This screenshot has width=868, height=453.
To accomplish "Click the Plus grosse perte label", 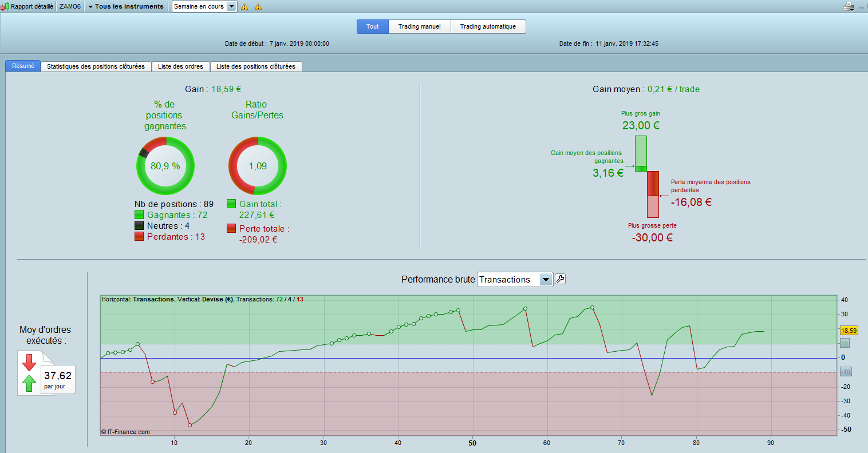I will click(x=652, y=225).
